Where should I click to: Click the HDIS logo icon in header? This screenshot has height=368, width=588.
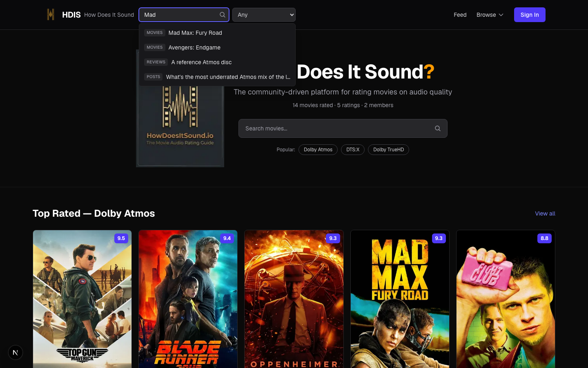point(51,15)
